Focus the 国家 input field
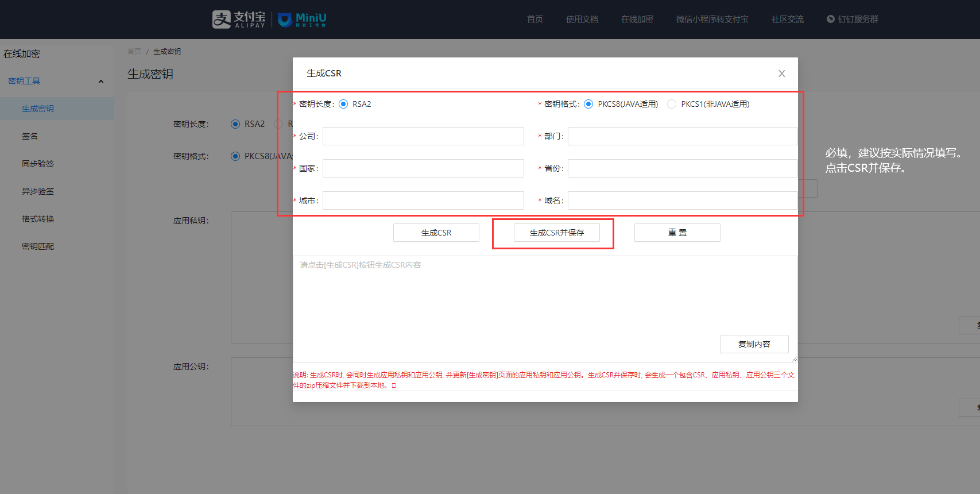The width and height of the screenshot is (980, 494). point(423,168)
